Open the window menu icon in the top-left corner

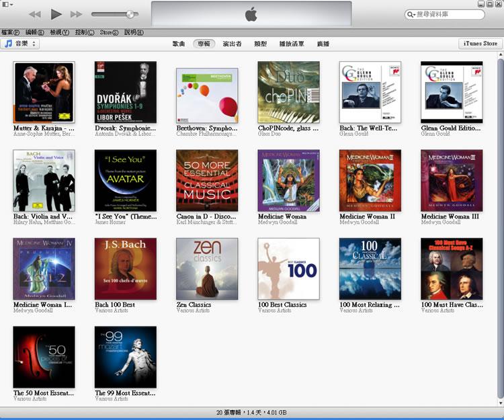coord(7,4)
